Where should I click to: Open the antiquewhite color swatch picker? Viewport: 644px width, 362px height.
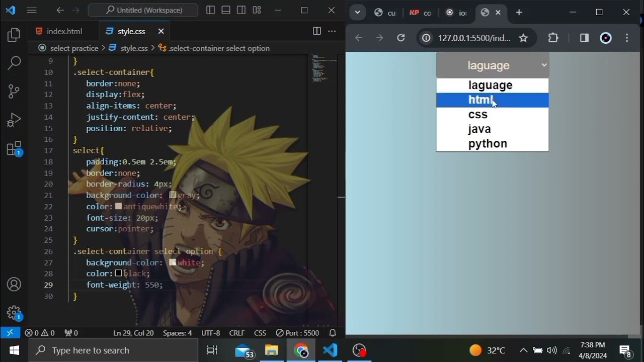[x=118, y=206]
